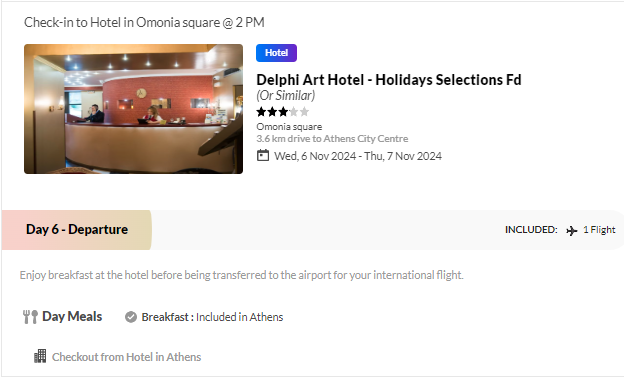Click the Omonia square location text

click(289, 127)
